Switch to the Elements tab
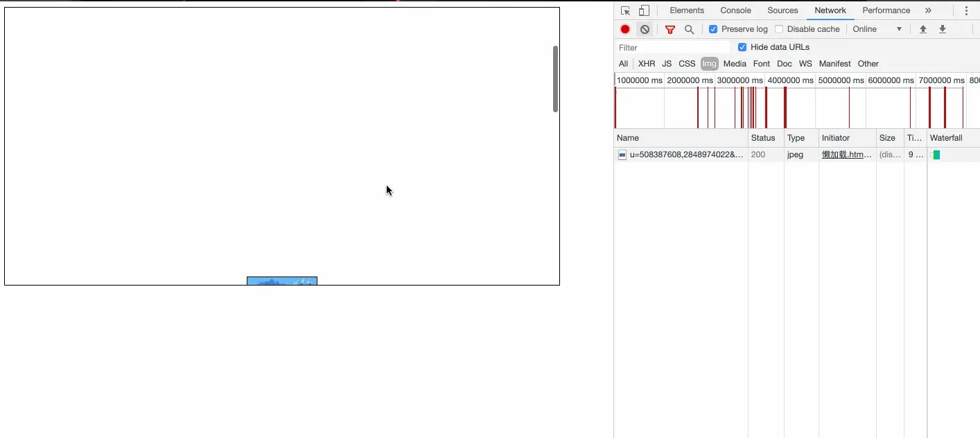Screen dimensions: 980x438 pos(687,10)
